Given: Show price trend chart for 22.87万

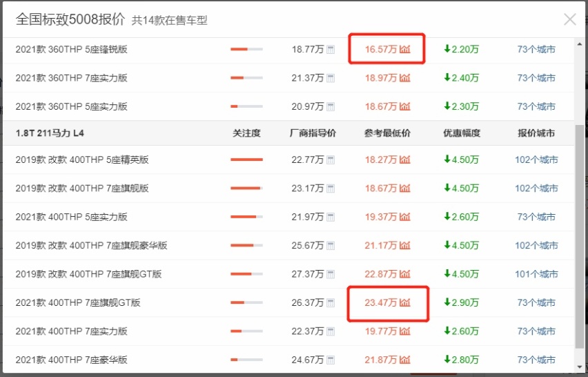Looking at the screenshot, I should [405, 274].
